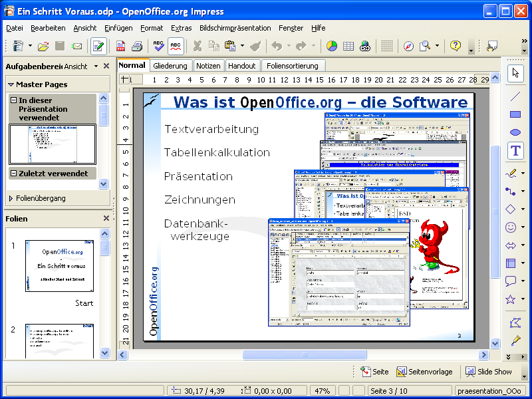Viewport: 532px width, 399px height.
Task: Click the Navigator compass icon
Action: pyautogui.click(x=408, y=46)
